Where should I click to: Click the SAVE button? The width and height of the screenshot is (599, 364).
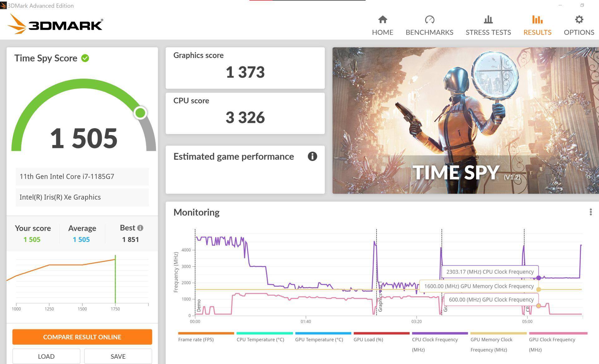click(x=118, y=356)
